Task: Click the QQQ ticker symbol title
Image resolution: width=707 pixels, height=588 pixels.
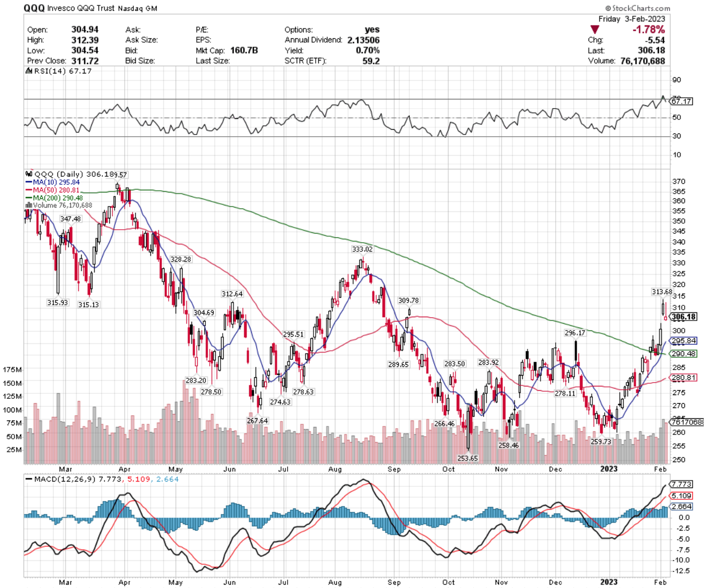Action: pyautogui.click(x=34, y=8)
